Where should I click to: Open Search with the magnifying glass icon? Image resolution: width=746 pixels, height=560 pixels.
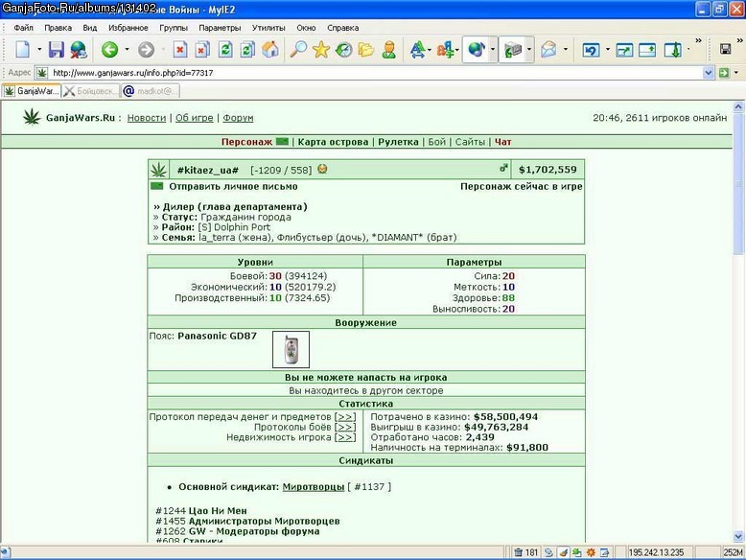click(x=298, y=50)
